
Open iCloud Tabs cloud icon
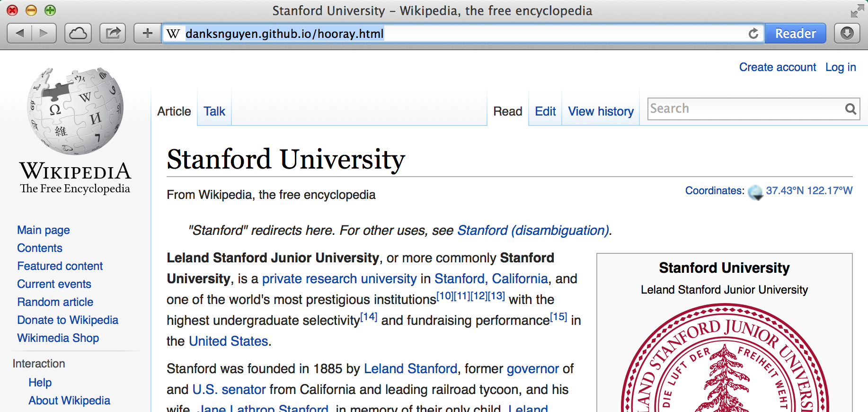coord(78,34)
